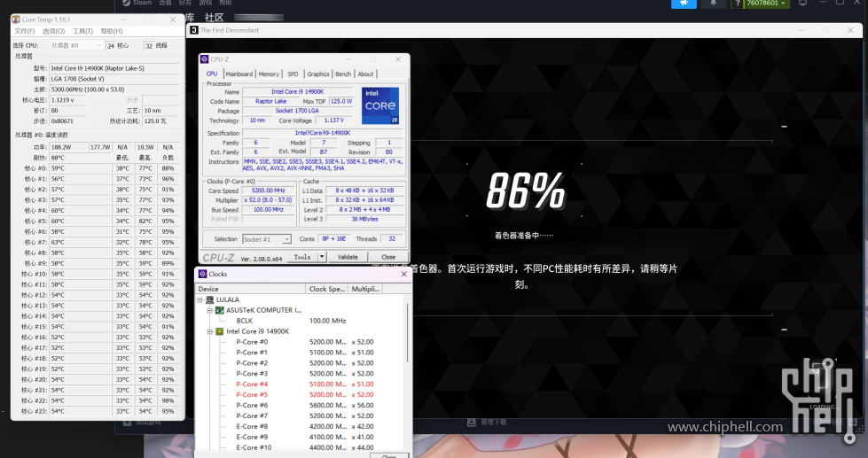The width and height of the screenshot is (868, 458).
Task: Open the SPD tab in CPU-Z
Action: tap(293, 74)
